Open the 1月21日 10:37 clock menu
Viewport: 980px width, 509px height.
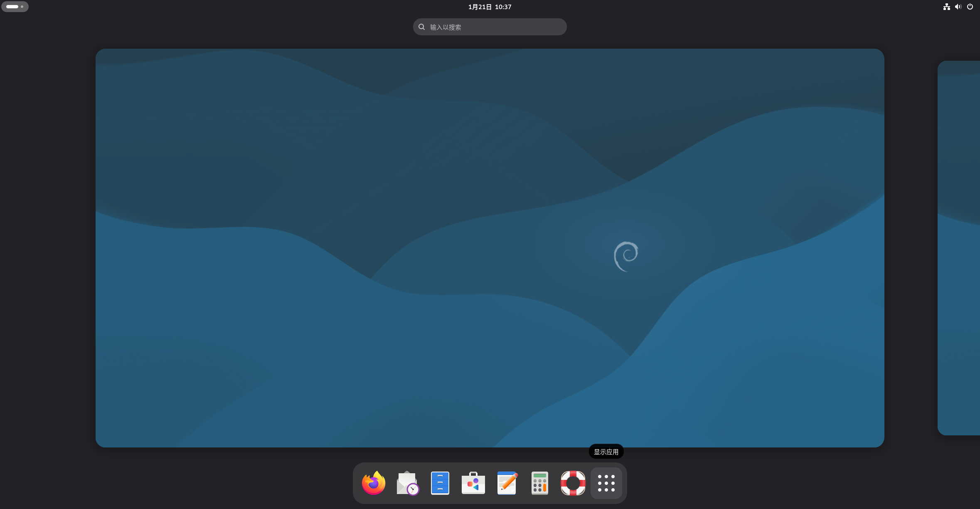tap(490, 7)
